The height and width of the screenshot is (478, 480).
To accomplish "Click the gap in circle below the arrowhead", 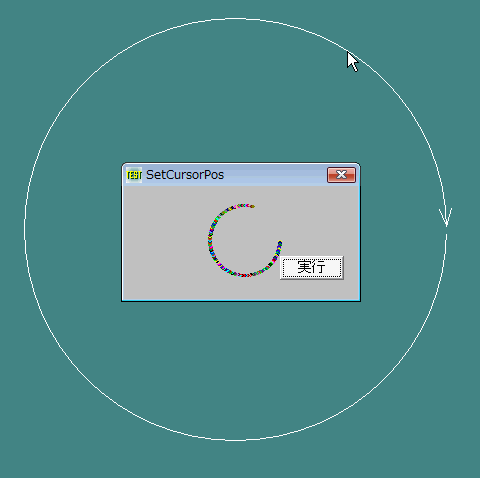I will pyautogui.click(x=446, y=231).
